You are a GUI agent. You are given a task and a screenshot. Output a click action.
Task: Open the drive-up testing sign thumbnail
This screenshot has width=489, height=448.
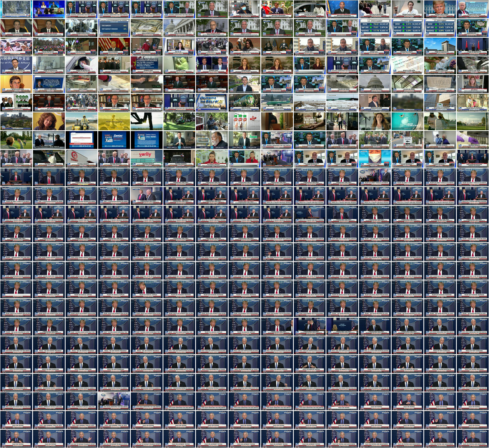click(x=407, y=139)
